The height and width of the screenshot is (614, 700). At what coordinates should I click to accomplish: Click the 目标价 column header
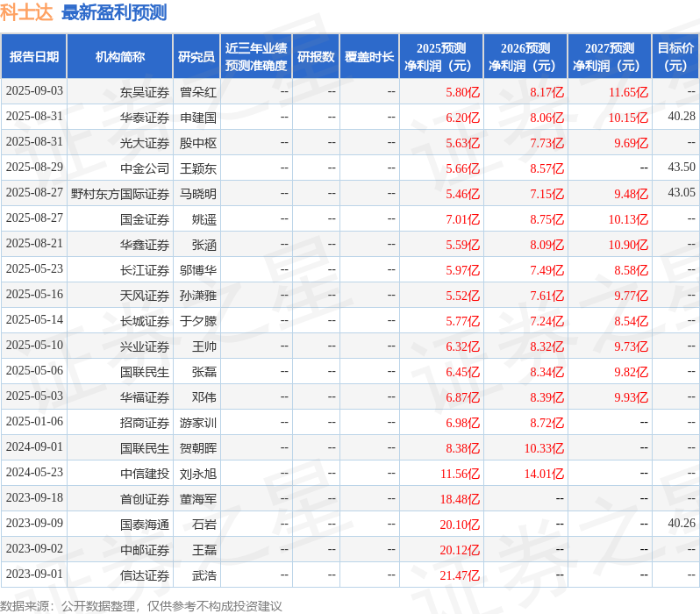tap(676, 57)
